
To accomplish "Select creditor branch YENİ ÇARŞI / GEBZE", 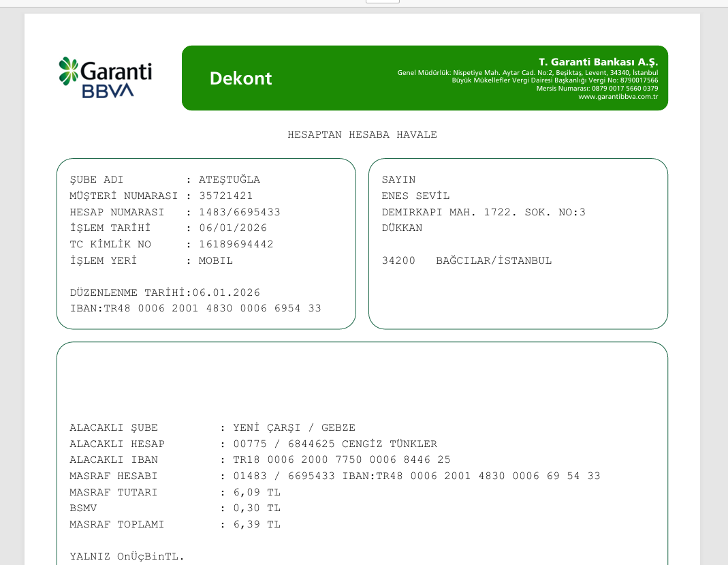I will click(294, 428).
